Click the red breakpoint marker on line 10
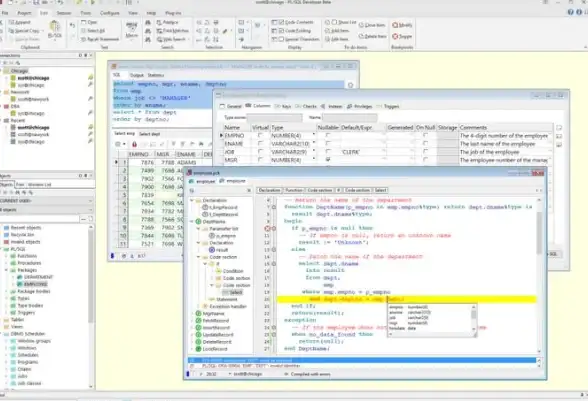The image size is (588, 401). click(267, 228)
